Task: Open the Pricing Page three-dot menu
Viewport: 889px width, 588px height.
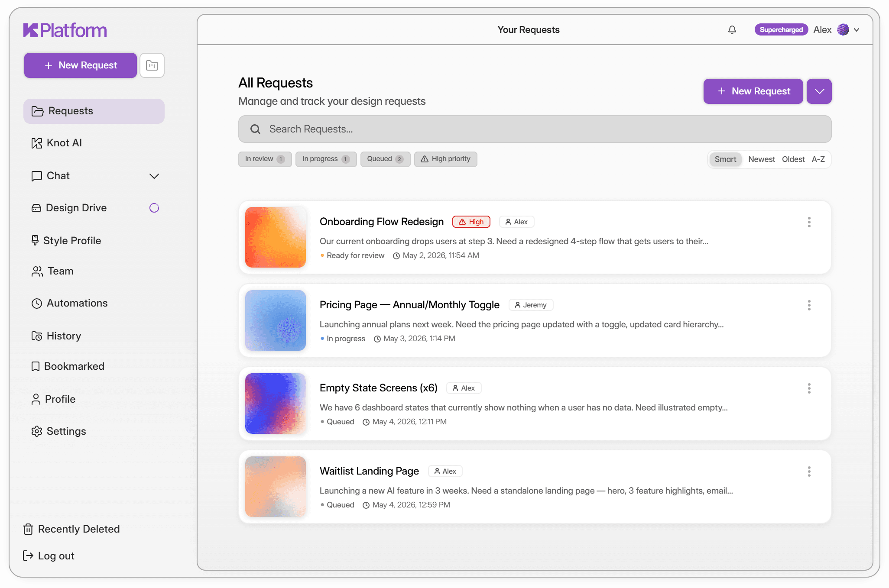Action: coord(809,305)
